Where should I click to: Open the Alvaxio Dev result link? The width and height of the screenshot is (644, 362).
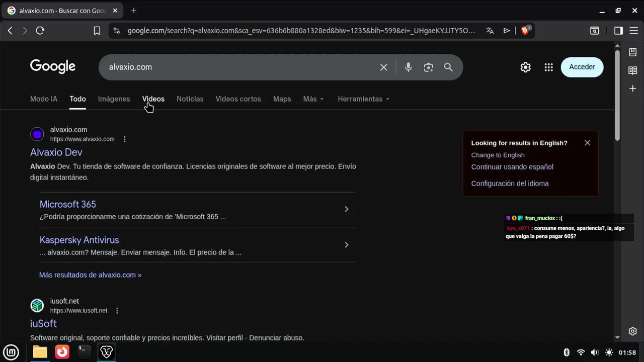[x=56, y=152]
